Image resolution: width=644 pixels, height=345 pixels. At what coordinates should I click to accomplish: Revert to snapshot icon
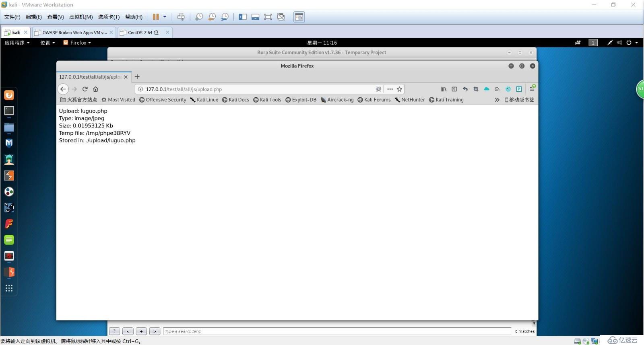pyautogui.click(x=212, y=17)
